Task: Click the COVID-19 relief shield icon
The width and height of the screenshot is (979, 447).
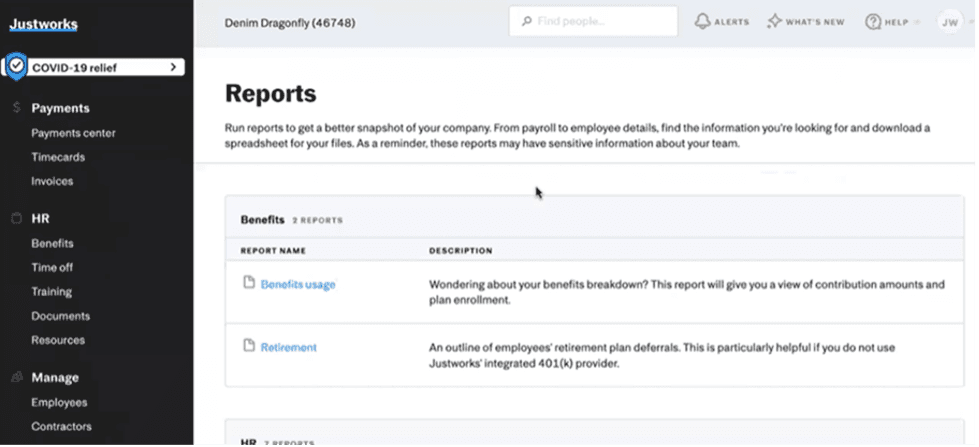Action: (x=16, y=67)
